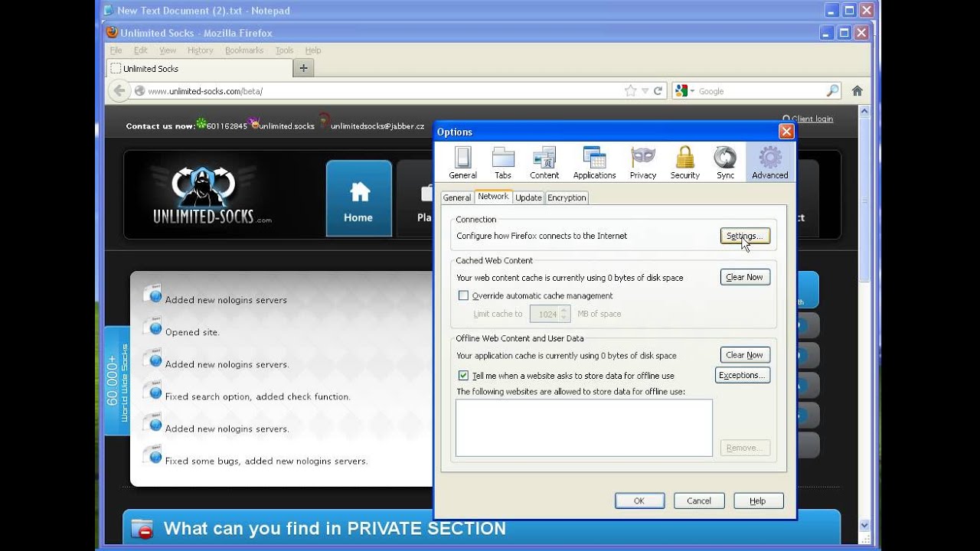Select the Advanced options category

[769, 162]
